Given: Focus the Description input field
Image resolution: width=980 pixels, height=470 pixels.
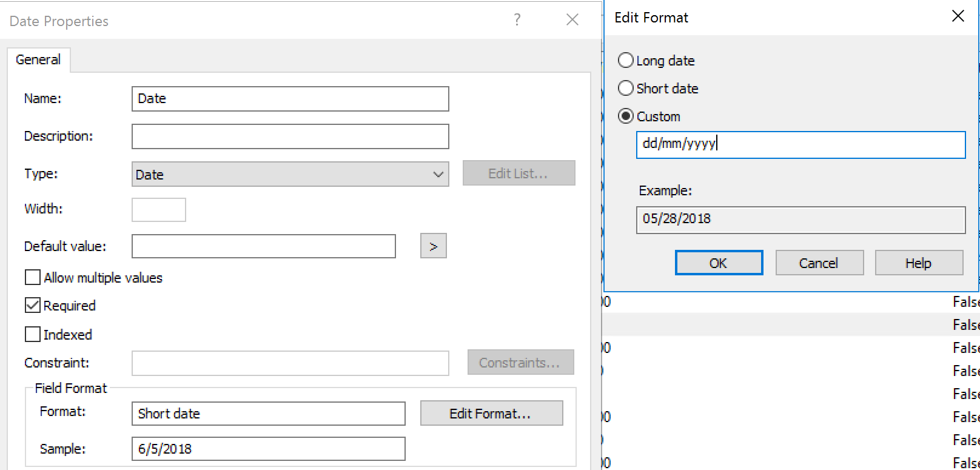Looking at the screenshot, I should [290, 136].
